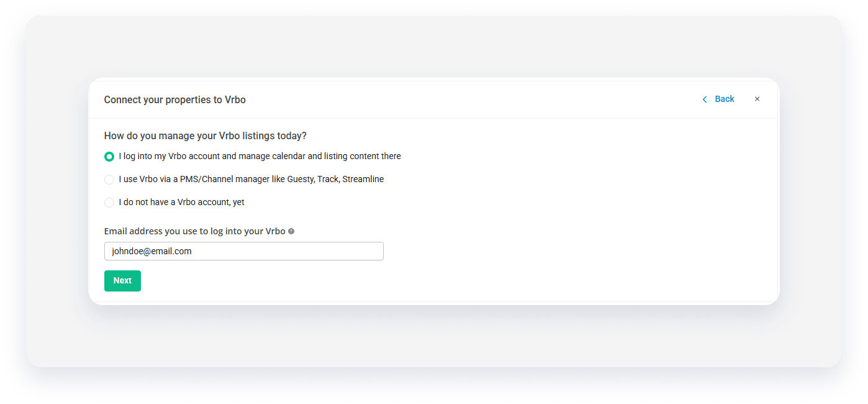
Task: Click the green Next button
Action: pyautogui.click(x=122, y=280)
